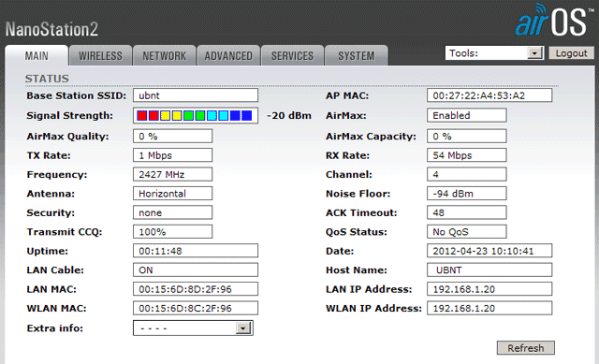
Task: Click the WLAN MAC value 00:15:6D:8C:2F:96
Action: click(x=196, y=308)
